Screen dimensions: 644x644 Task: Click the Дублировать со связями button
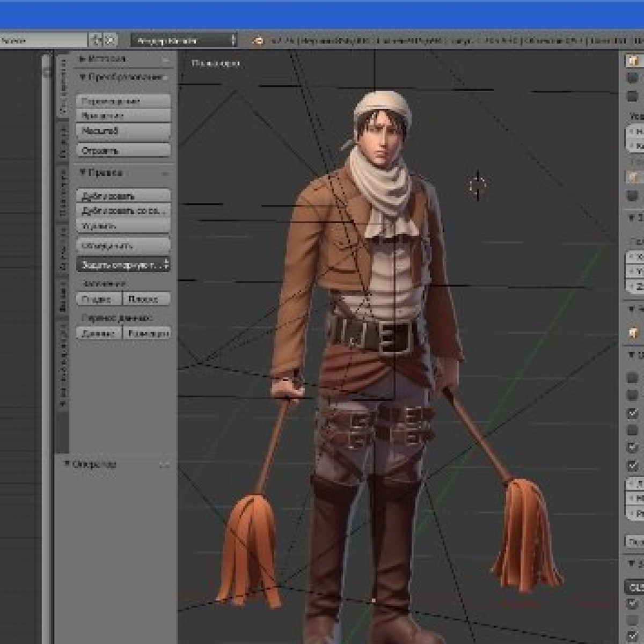pos(123,210)
